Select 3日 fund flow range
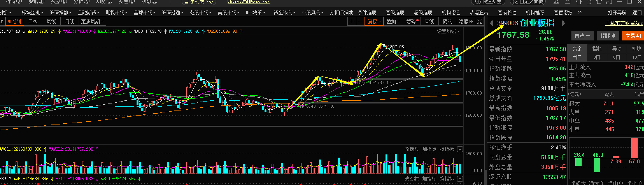Viewport: 644px width, 185px height. [597, 57]
